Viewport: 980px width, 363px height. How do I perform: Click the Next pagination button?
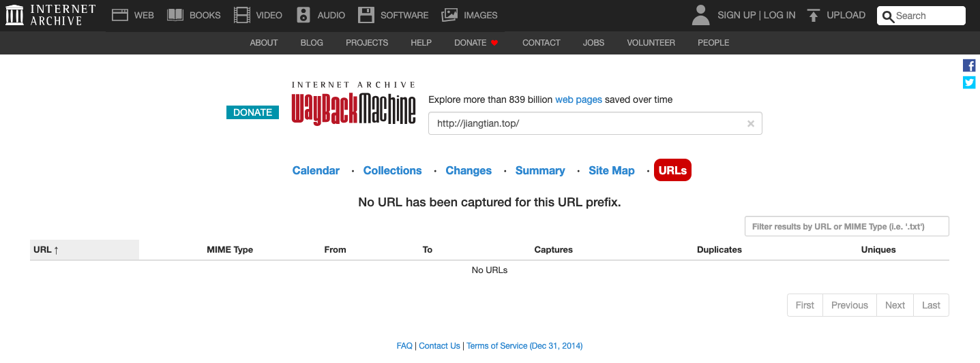point(895,305)
